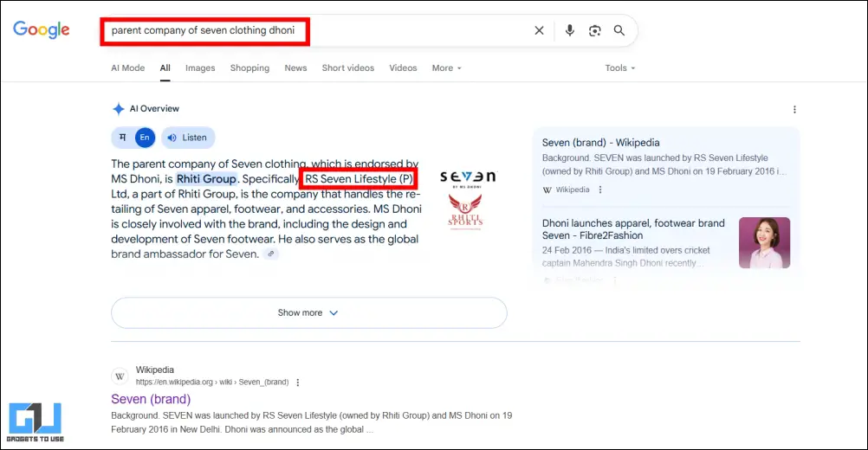Click the 'AI Overview' heading text
Viewport: 868px width, 450px height.
154,109
